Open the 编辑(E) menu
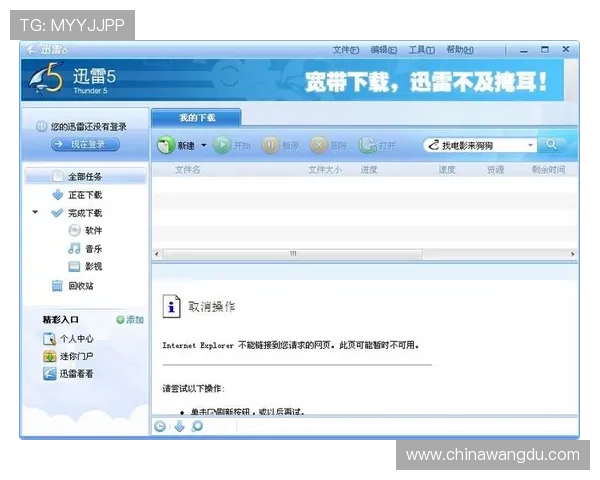Screen dimensions: 600x480 pos(383,50)
